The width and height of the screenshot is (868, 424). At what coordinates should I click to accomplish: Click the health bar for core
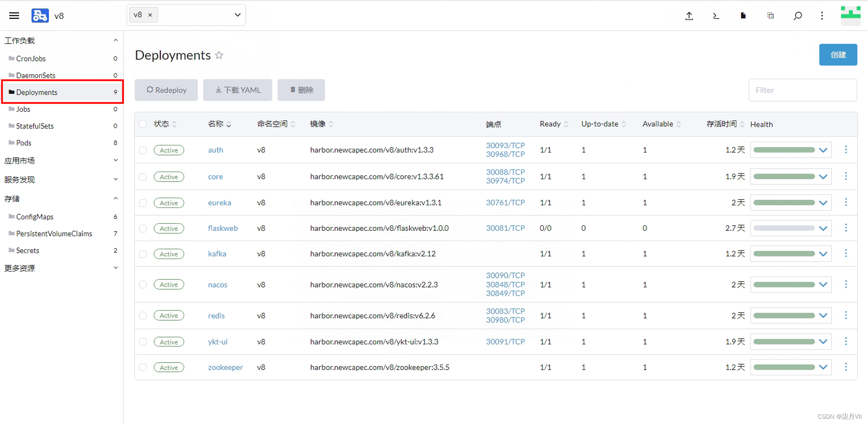tap(784, 177)
